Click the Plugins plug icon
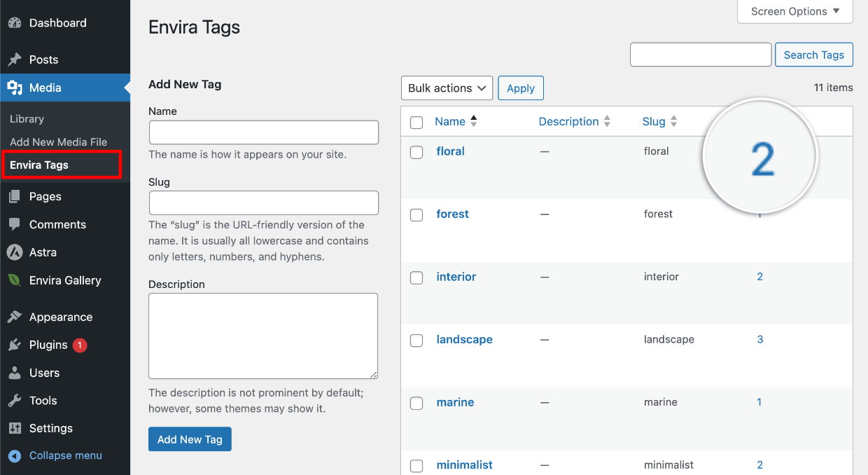868x475 pixels. [15, 345]
